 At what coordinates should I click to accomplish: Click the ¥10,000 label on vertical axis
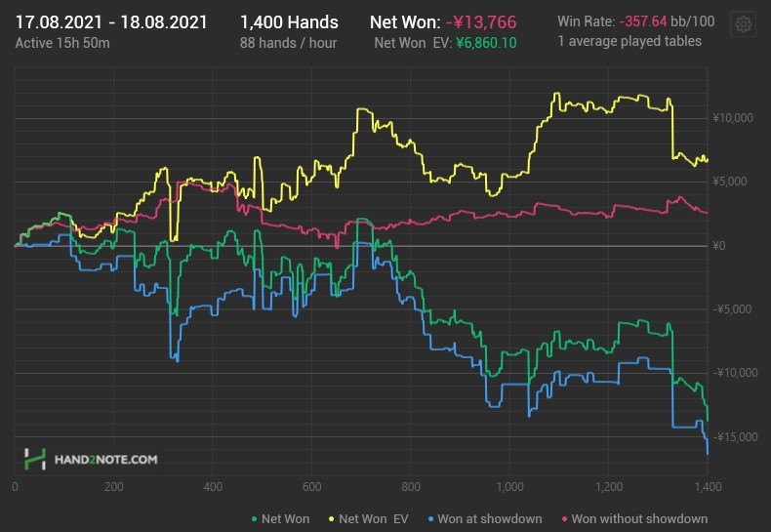tap(733, 118)
